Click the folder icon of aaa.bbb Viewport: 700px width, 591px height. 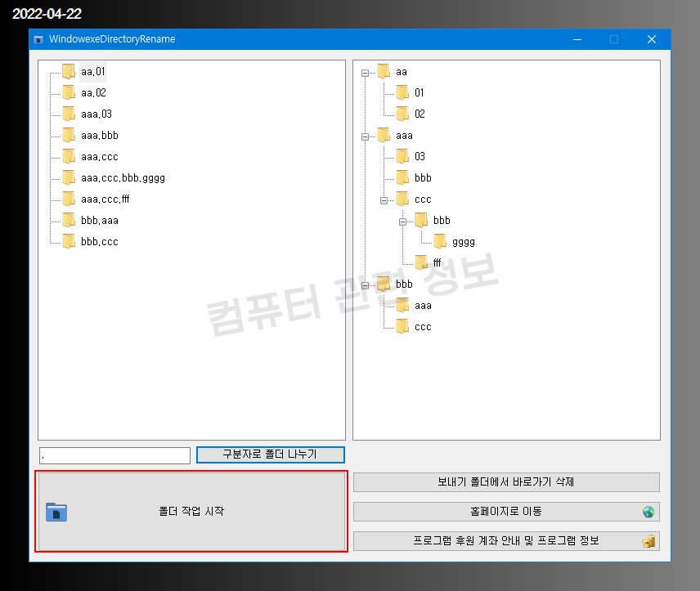point(69,135)
